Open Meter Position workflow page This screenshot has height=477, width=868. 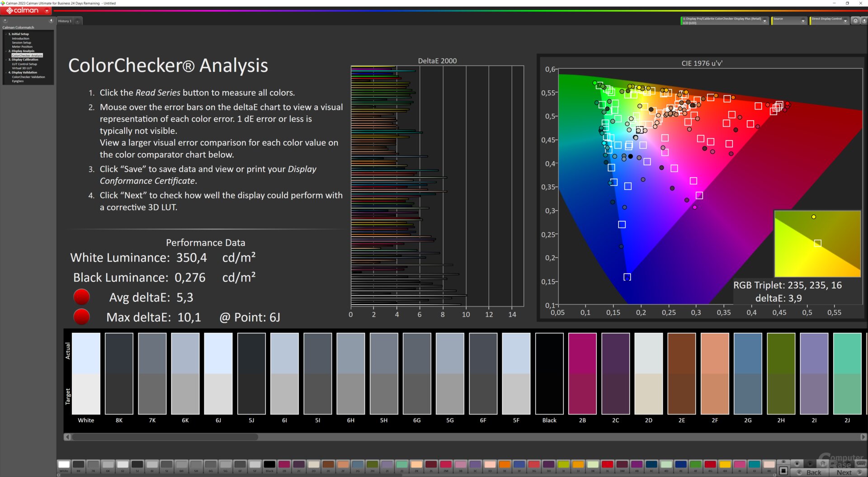22,47
